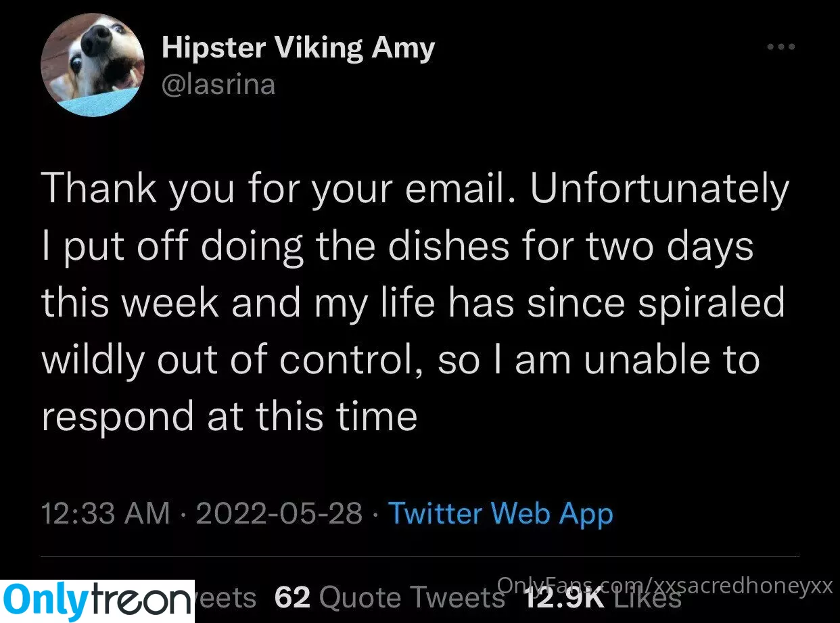
Task: Click the word 'Unfortunately' in the tweet
Action: (x=659, y=189)
